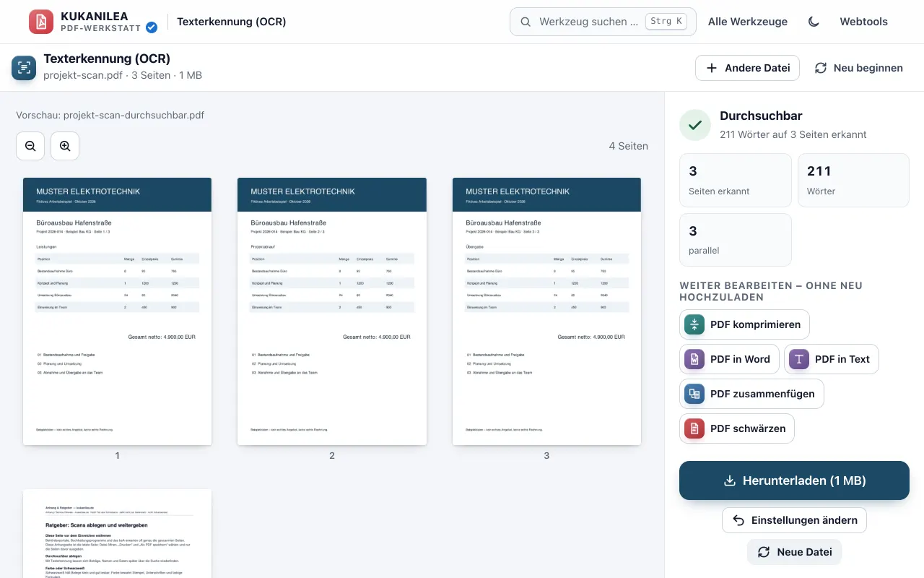This screenshot has height=578, width=924.
Task: Open the Ratgeber appendix page thumbnail
Action: (x=117, y=533)
